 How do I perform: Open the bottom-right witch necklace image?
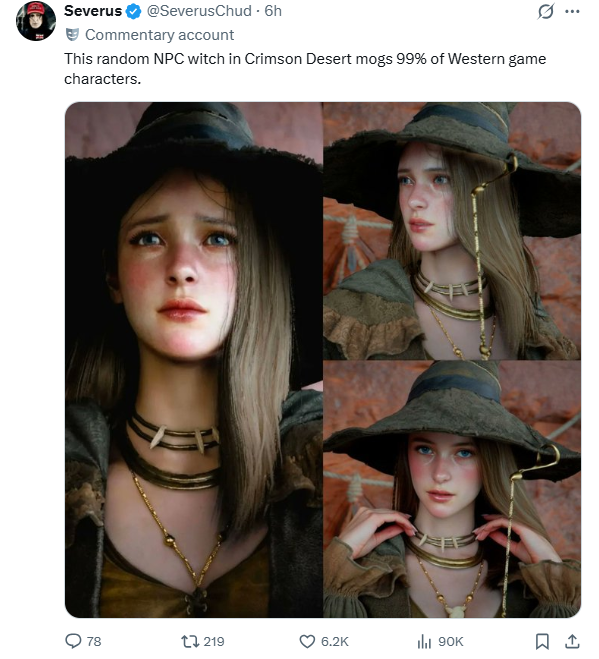click(452, 489)
